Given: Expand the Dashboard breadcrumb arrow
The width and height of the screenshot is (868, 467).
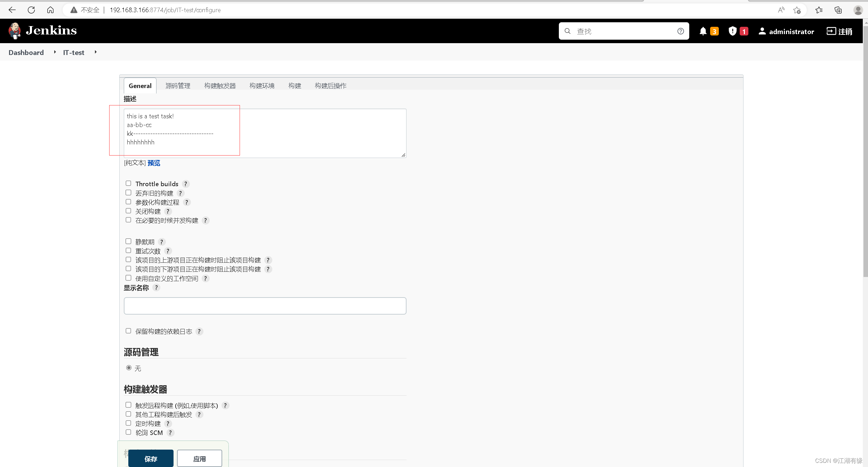Looking at the screenshot, I should [x=55, y=52].
